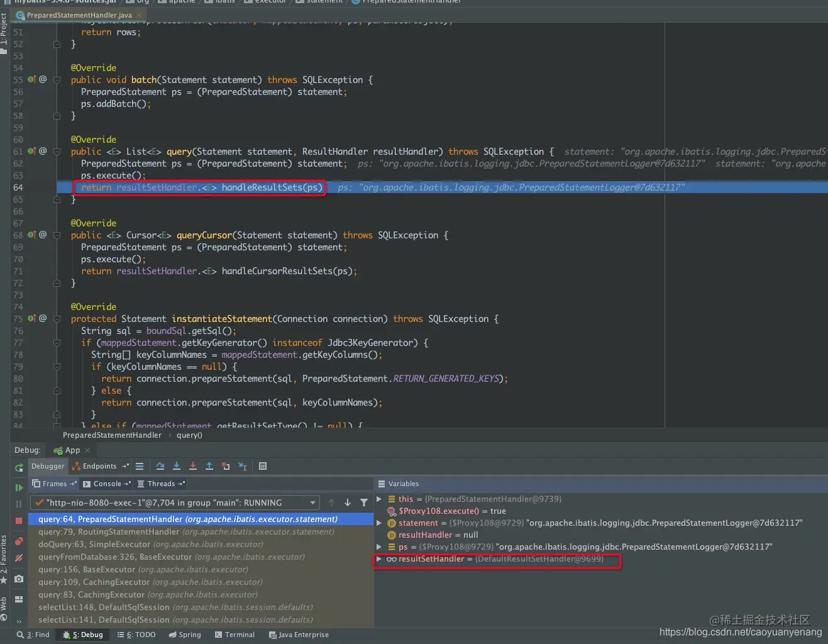
Task: Open the 5: Debug tool window
Action: (x=83, y=635)
